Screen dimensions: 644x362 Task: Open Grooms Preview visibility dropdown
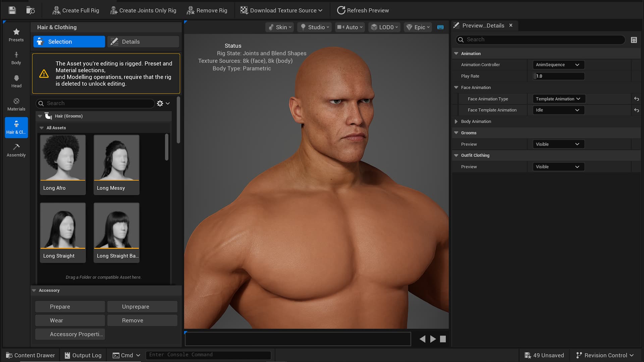coord(558,144)
